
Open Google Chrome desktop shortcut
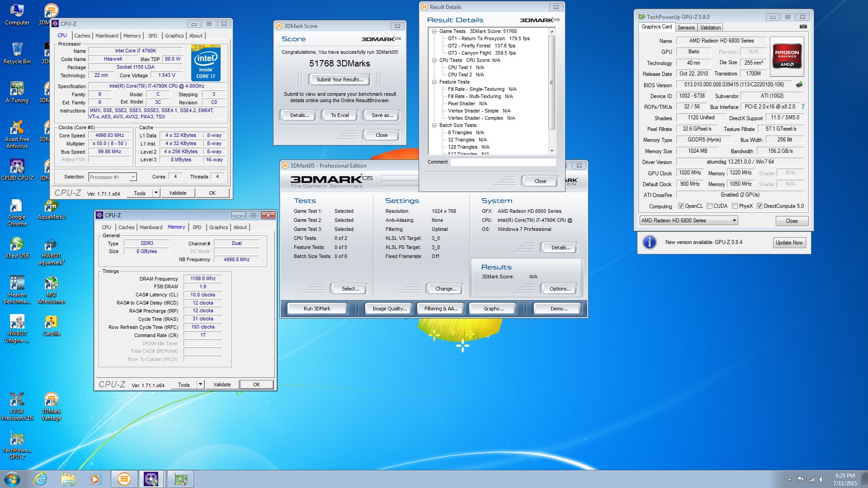[17, 212]
